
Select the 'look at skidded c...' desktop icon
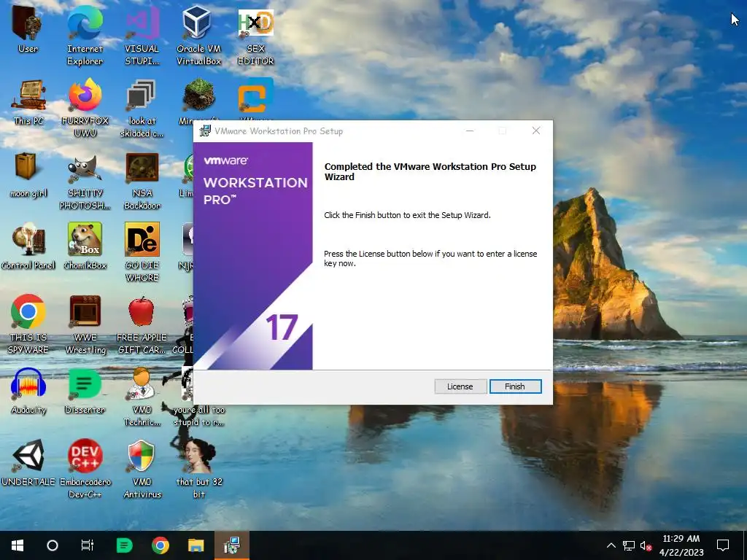click(x=142, y=109)
